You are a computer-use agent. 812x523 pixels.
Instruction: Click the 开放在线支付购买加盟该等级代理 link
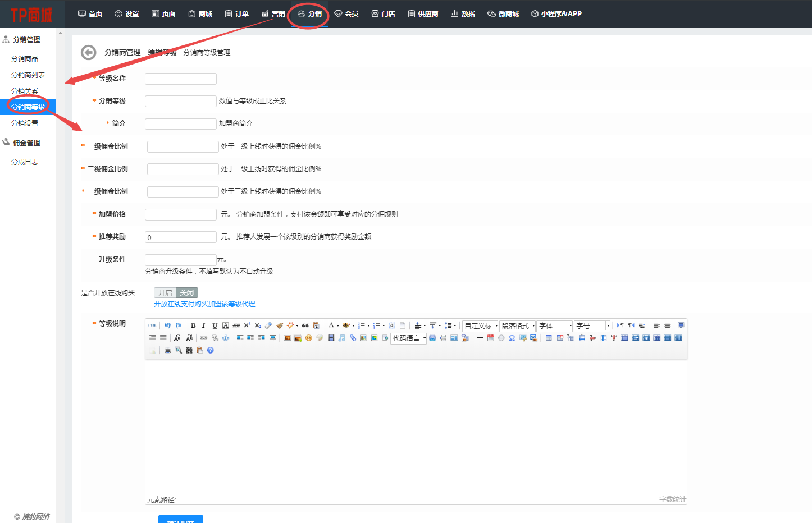click(x=206, y=304)
